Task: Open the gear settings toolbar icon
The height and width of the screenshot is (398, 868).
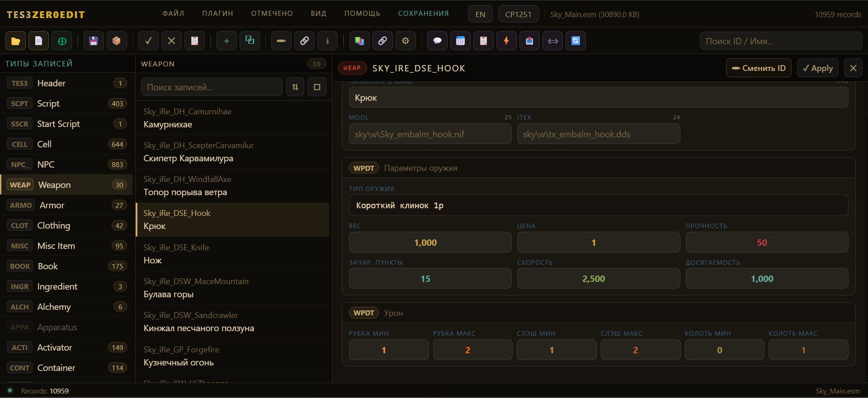Action: pos(406,41)
